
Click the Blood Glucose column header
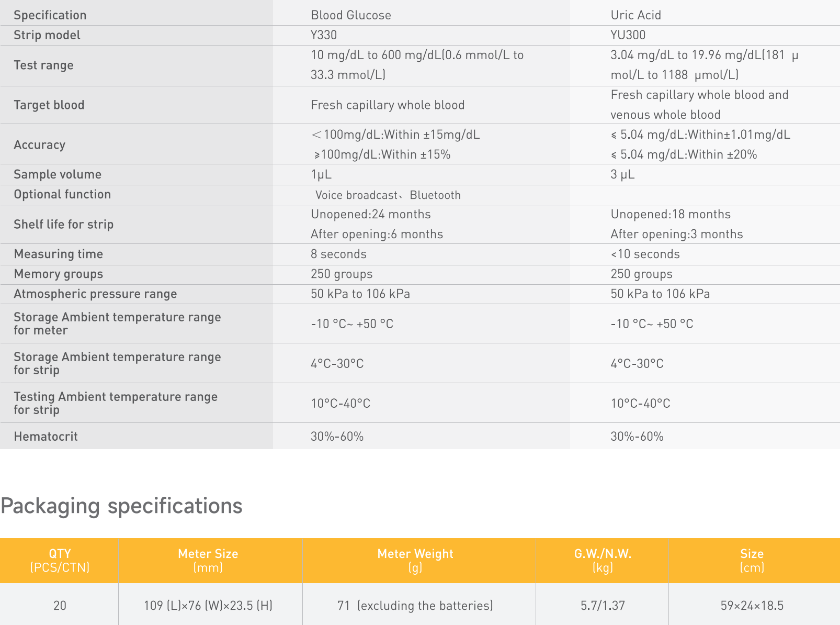[350, 15]
